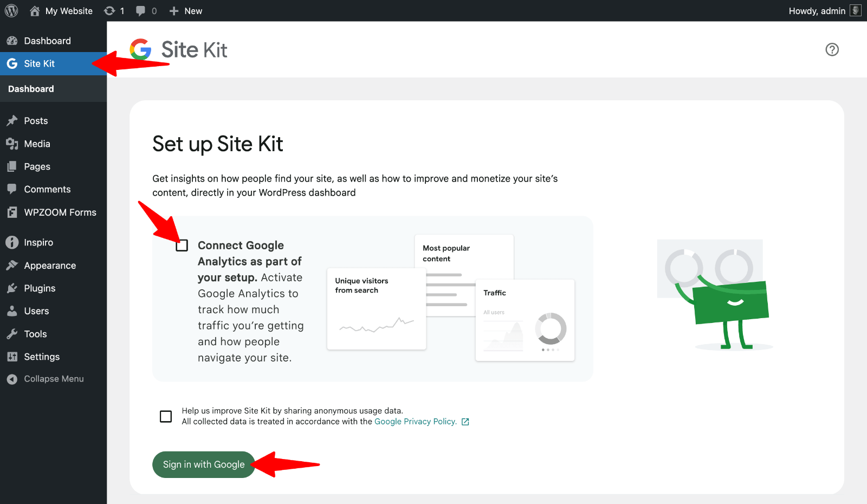Click the Set up Site Kit heading
Screen dimensions: 867x504
[218, 144]
